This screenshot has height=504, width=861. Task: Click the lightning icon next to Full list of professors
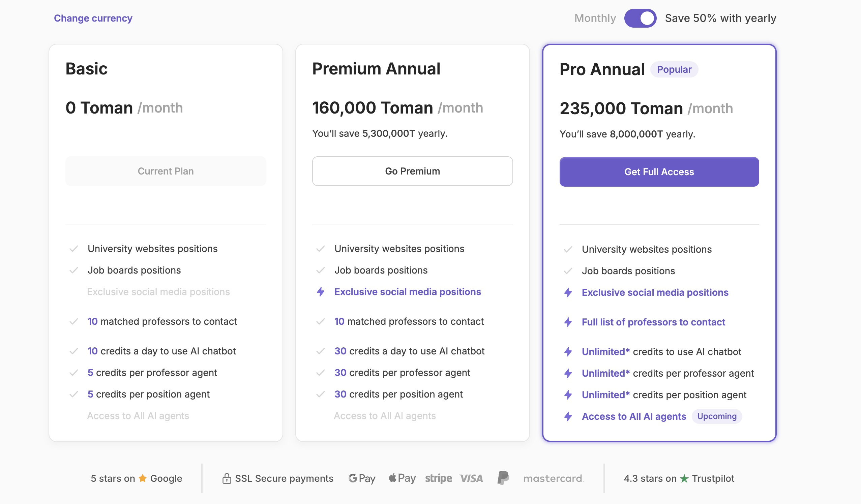(568, 322)
